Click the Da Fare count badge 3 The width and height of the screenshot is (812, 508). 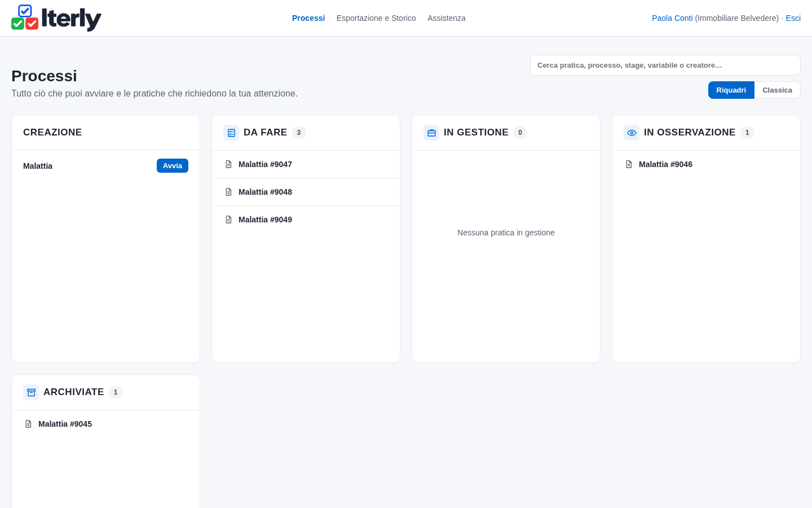tap(299, 133)
